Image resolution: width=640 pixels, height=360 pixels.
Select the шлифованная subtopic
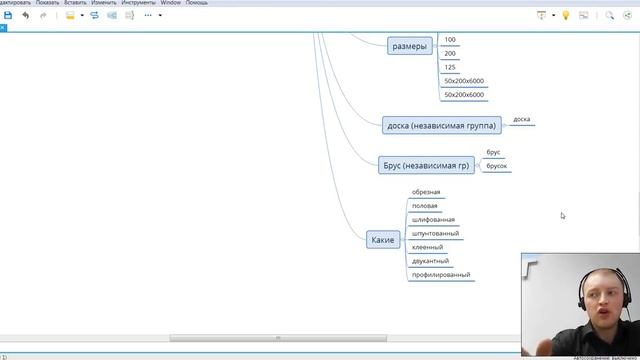pos(433,220)
